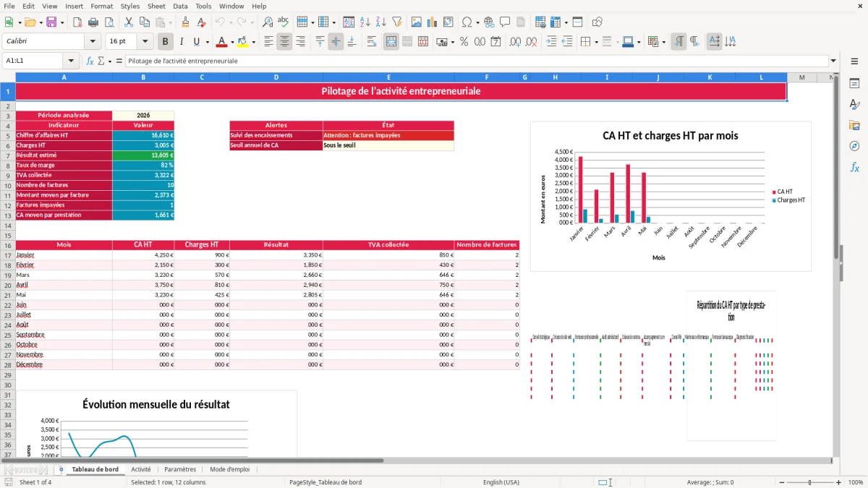Open the Function Wizard fx icon
Viewport: 868px width, 488px height.
pyautogui.click(x=90, y=61)
